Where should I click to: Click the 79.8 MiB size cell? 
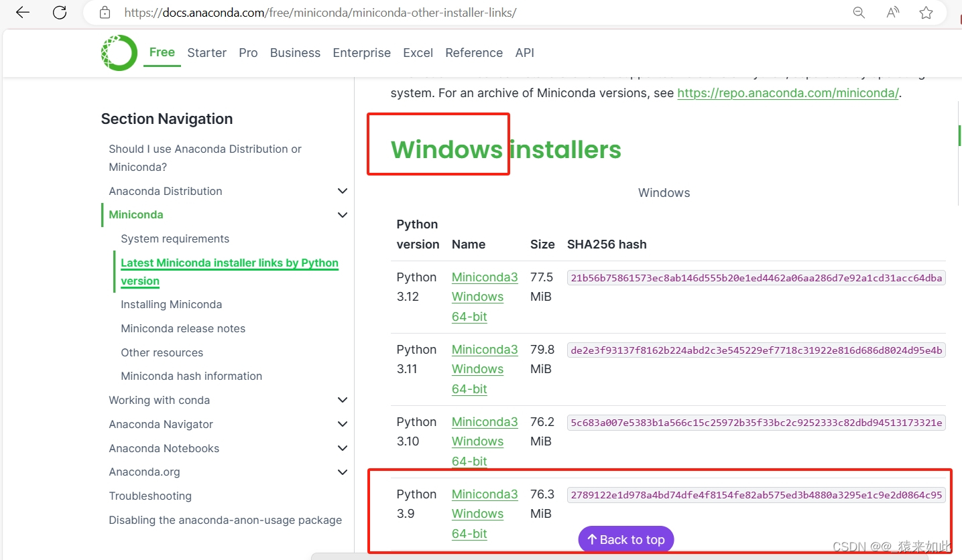click(542, 359)
